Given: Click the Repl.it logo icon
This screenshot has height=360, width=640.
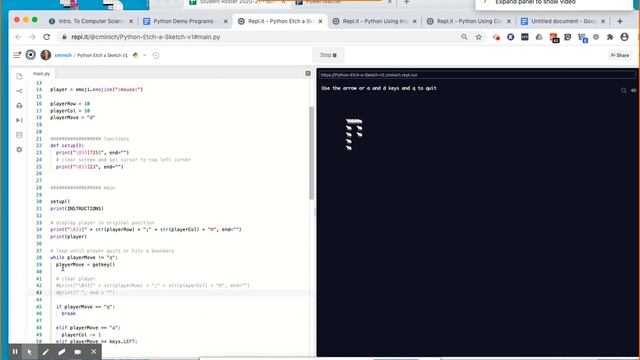Looking at the screenshot, I should pyautogui.click(x=31, y=55).
